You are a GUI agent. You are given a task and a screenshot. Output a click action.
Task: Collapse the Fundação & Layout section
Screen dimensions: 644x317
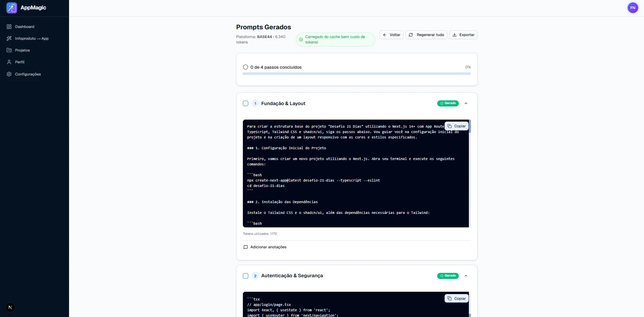point(466,103)
